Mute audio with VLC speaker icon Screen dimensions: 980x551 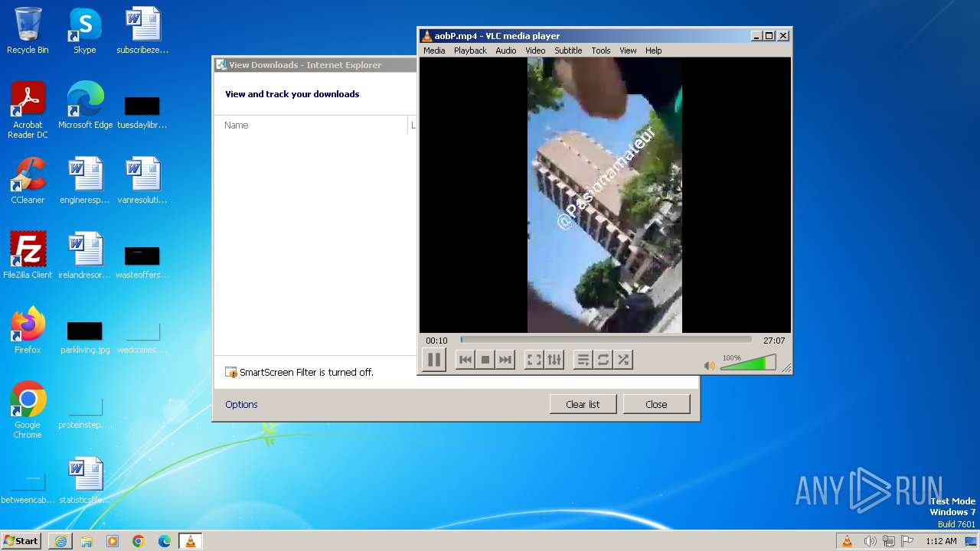click(x=709, y=366)
